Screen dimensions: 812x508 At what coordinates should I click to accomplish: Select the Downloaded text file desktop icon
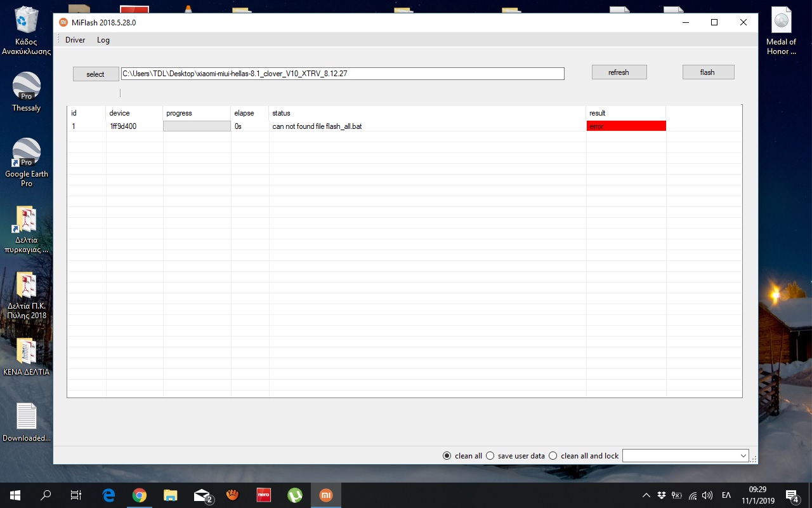tap(26, 422)
